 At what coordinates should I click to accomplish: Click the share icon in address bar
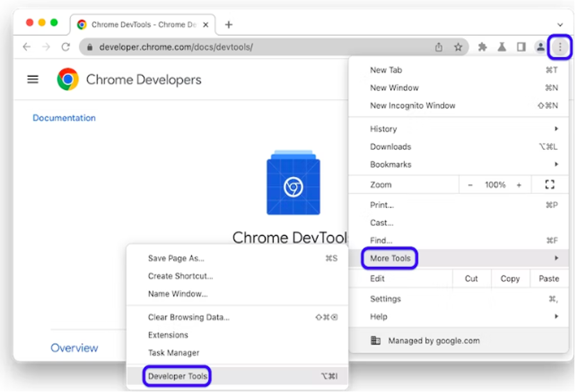(x=439, y=47)
